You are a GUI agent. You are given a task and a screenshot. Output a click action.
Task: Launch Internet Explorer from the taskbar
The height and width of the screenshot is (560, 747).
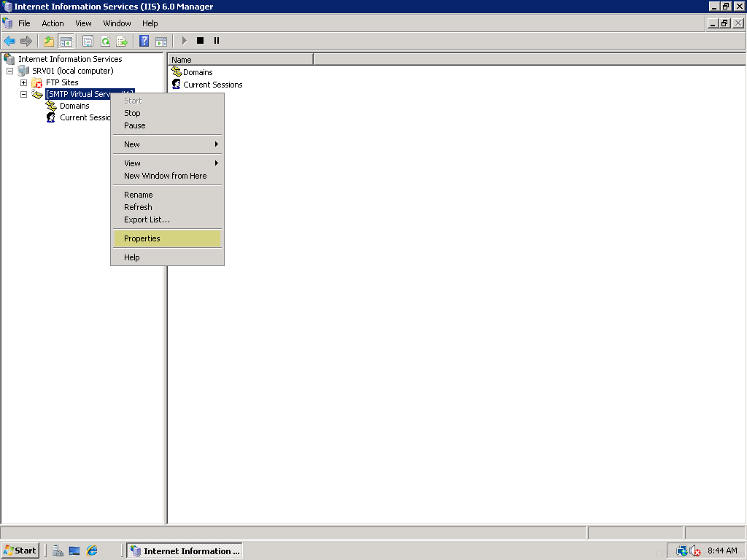pos(91,551)
